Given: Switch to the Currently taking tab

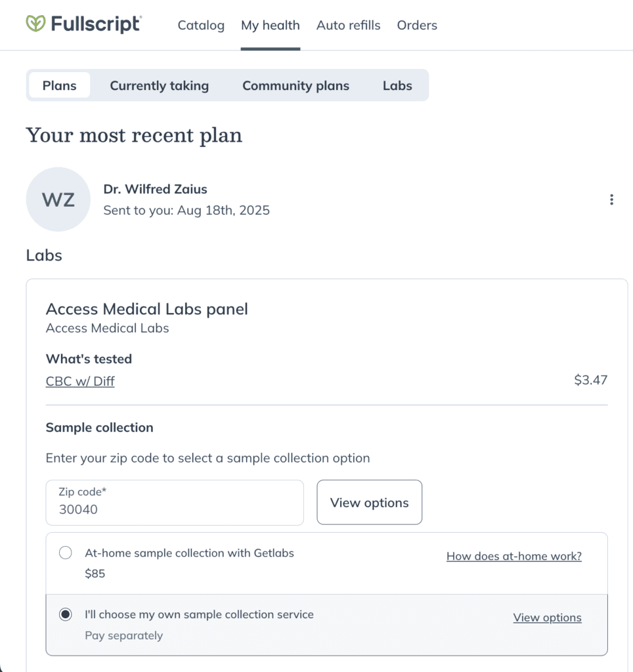Looking at the screenshot, I should coord(160,85).
